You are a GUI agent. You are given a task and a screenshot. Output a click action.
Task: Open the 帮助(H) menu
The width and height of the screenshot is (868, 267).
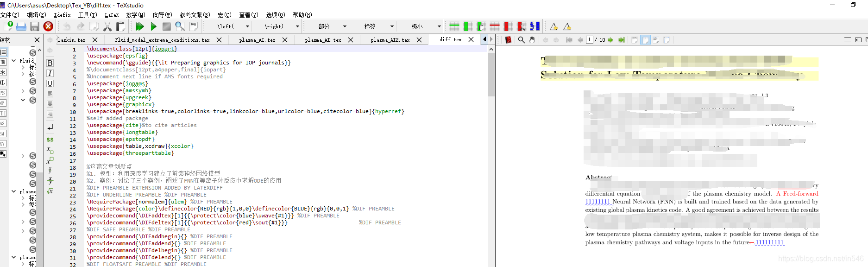click(302, 15)
